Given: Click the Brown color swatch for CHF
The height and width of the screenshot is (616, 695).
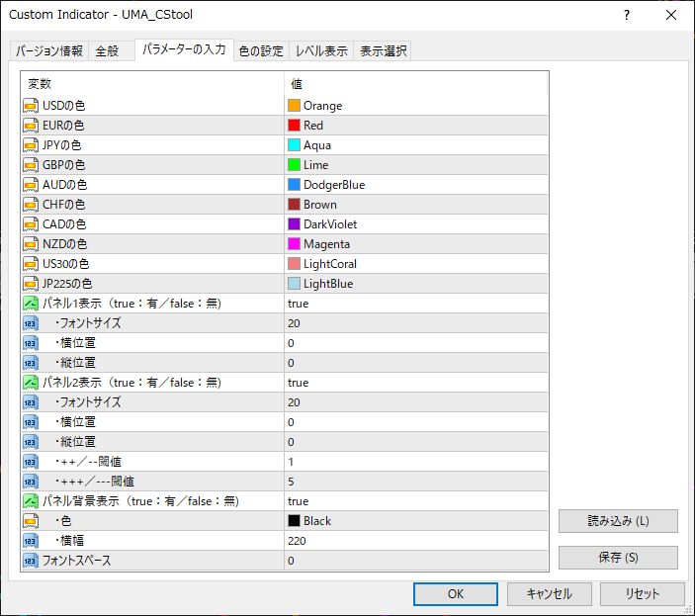Looking at the screenshot, I should pos(294,205).
